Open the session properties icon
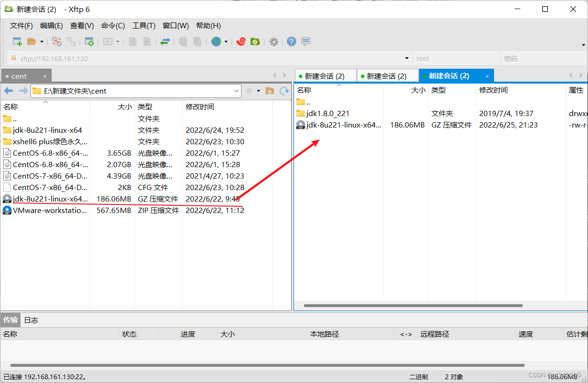Screen dimensions: 588x383 (89, 42)
